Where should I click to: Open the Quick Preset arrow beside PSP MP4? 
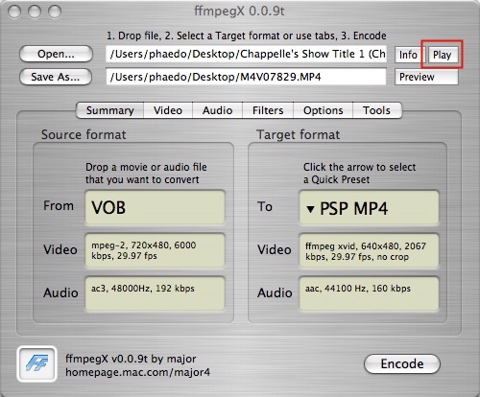pos(310,209)
